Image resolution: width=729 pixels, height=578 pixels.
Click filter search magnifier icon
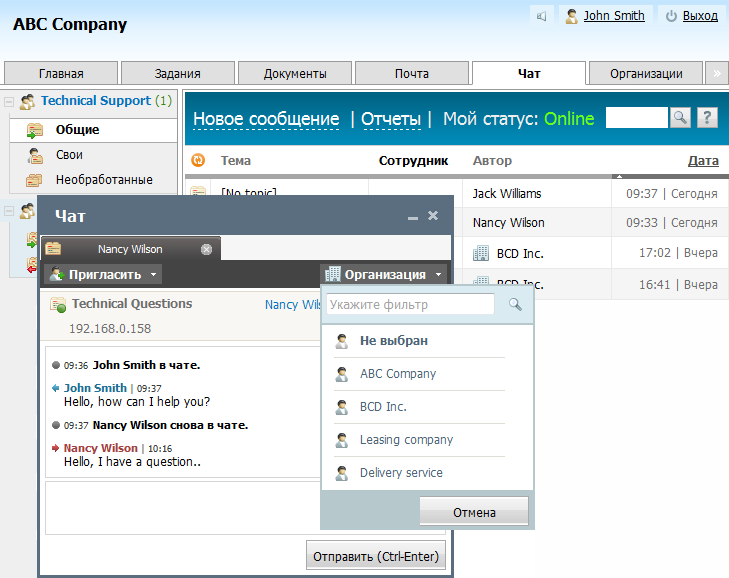[515, 305]
